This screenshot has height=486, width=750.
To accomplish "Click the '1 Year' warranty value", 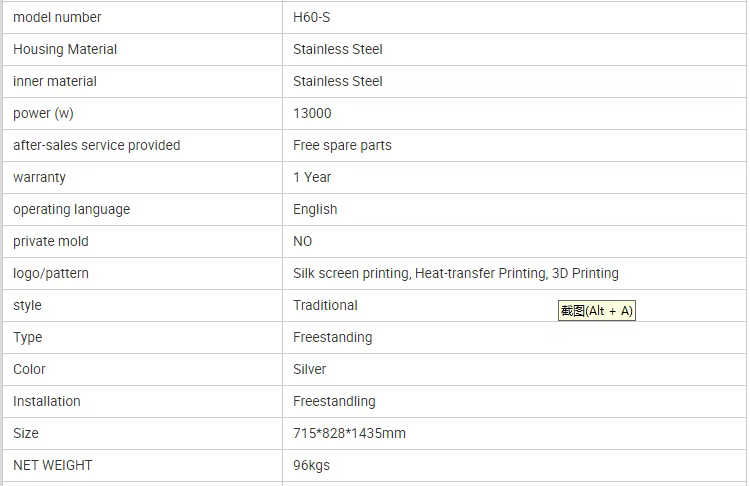I will coord(312,177).
